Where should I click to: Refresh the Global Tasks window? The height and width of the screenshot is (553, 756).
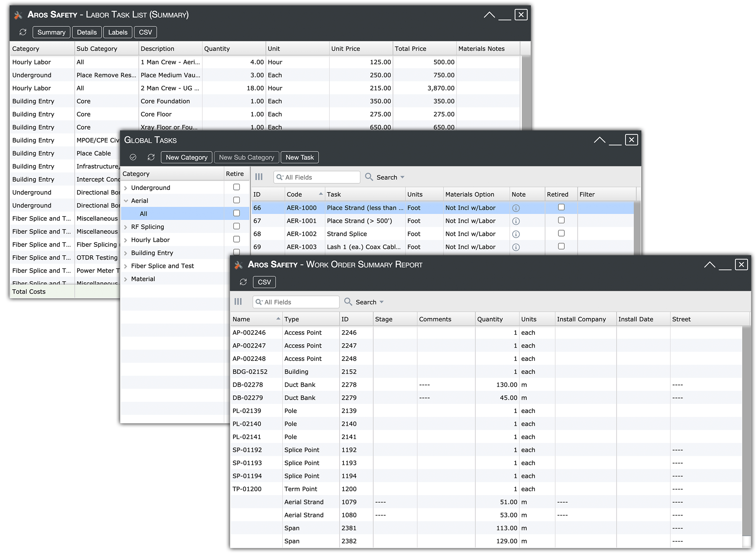151,157
